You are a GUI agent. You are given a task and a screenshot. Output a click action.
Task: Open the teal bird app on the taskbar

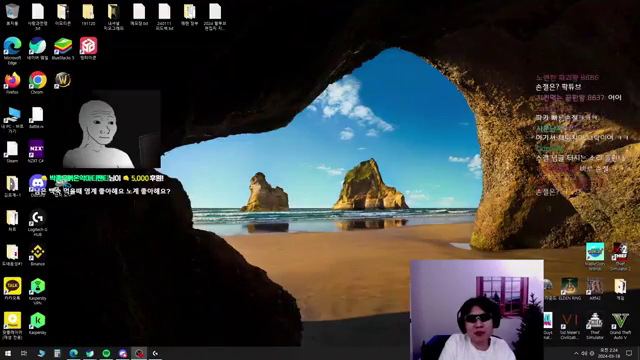pyautogui.click(x=90, y=353)
